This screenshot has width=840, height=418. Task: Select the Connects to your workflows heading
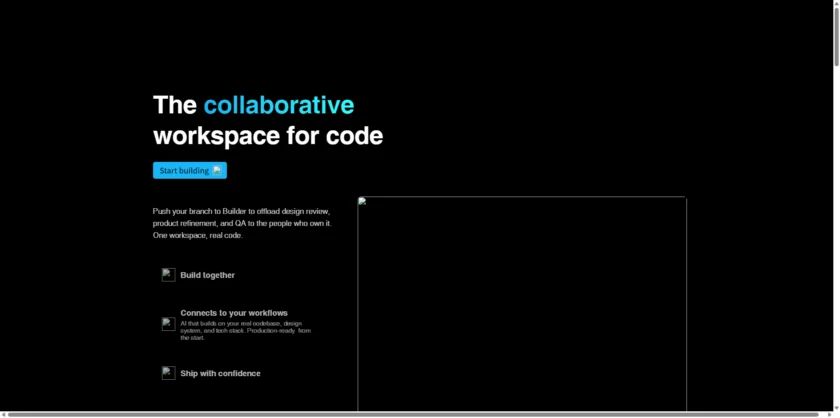tap(233, 313)
